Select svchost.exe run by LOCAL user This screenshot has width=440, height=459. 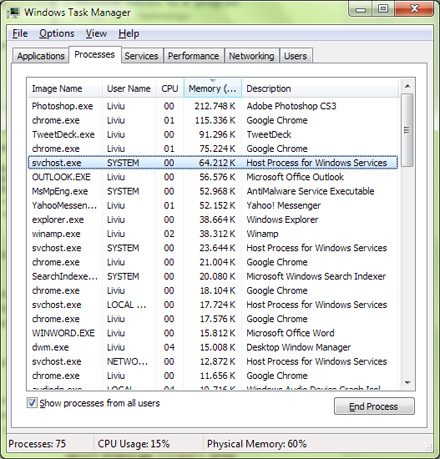coord(213,305)
